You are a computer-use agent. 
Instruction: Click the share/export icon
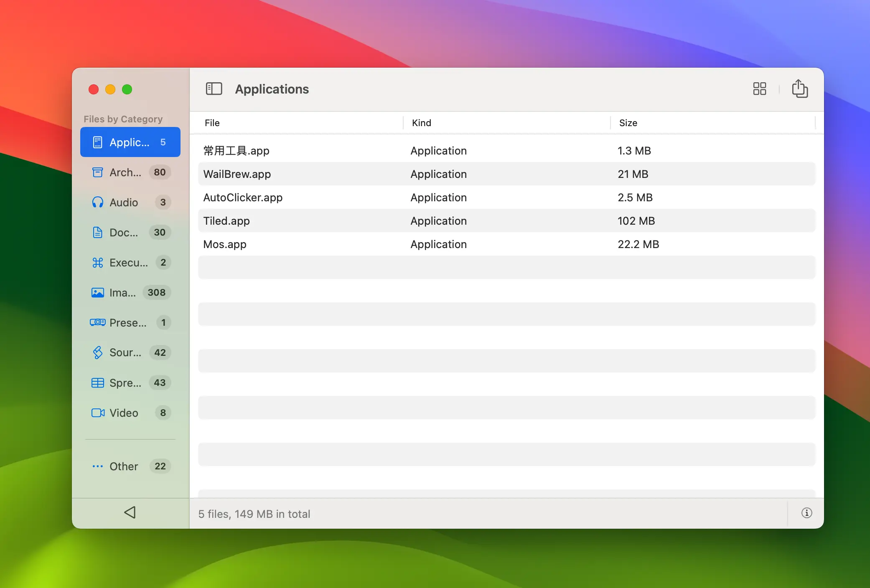click(799, 89)
